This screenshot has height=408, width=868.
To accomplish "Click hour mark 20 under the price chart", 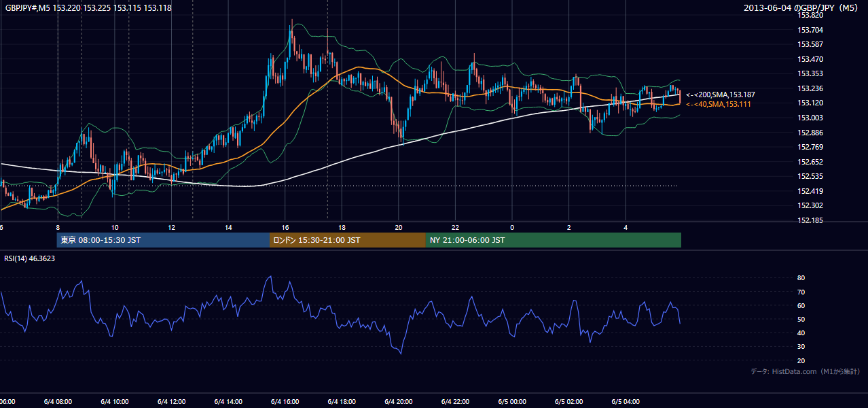I will click(399, 227).
